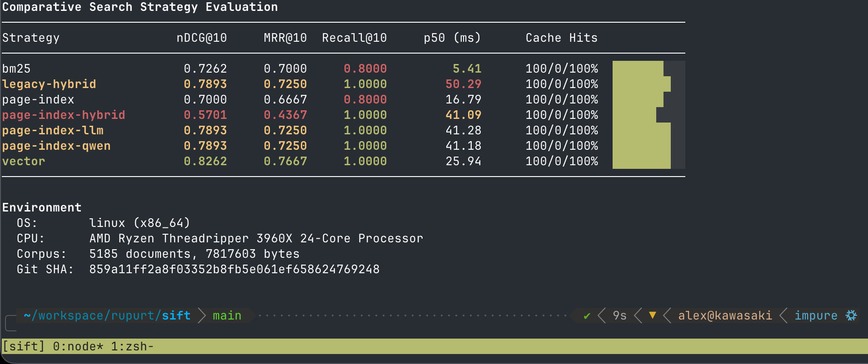
Task: Switch to tmux window 0:node
Action: click(78, 346)
